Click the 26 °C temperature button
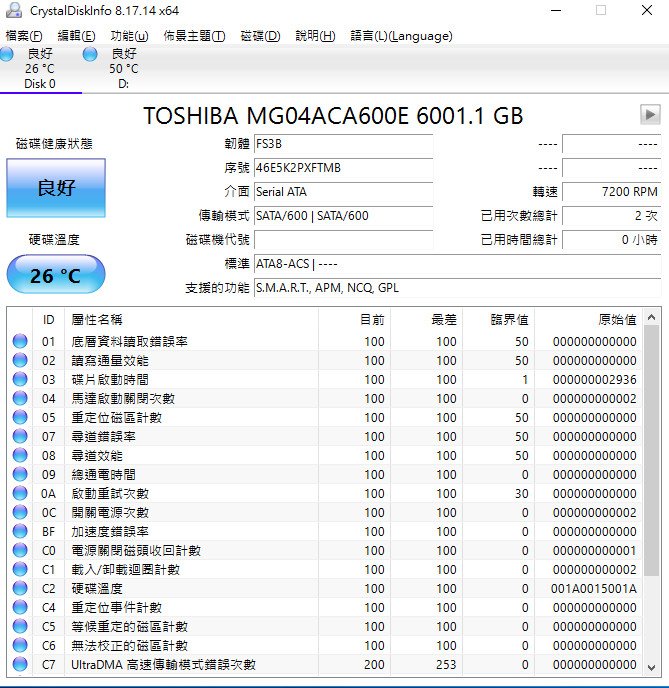Image resolution: width=669 pixels, height=688 pixels. coord(56,274)
